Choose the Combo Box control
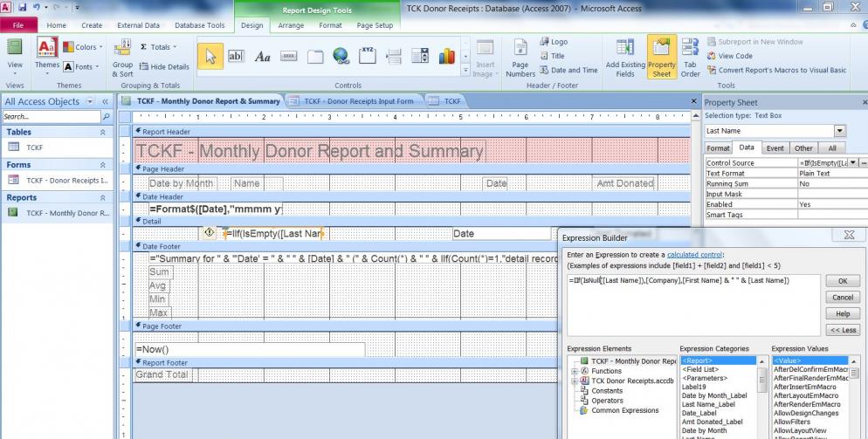Viewport: 868px width, 439px height. pyautogui.click(x=420, y=56)
